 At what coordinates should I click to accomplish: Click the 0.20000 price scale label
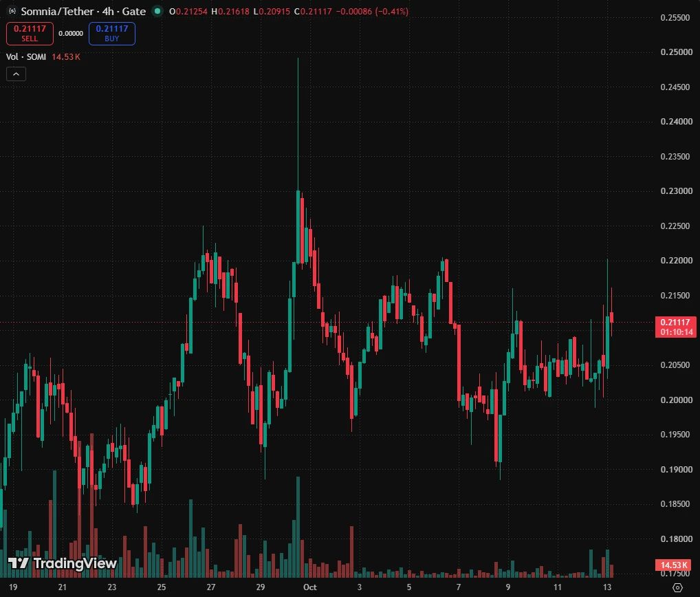[x=675, y=400]
